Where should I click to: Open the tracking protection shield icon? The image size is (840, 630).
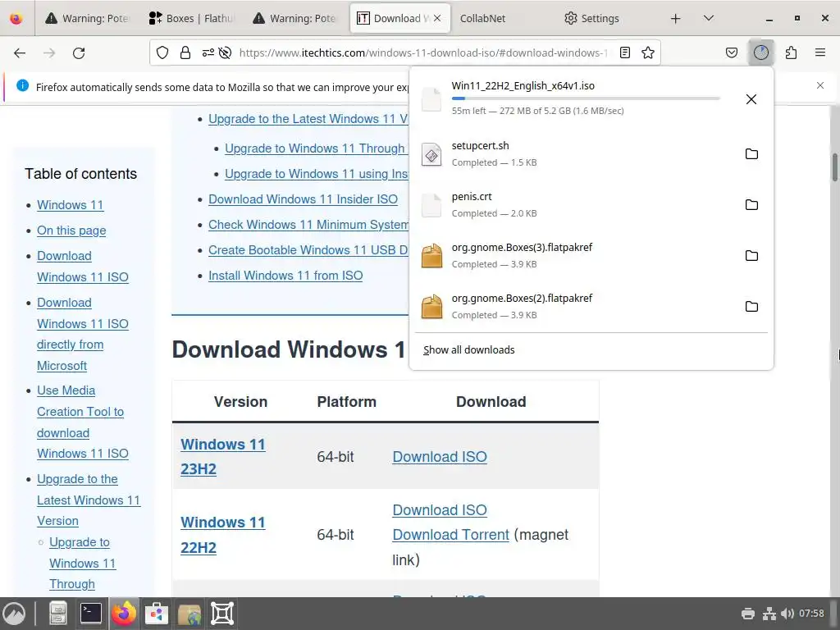tap(162, 52)
